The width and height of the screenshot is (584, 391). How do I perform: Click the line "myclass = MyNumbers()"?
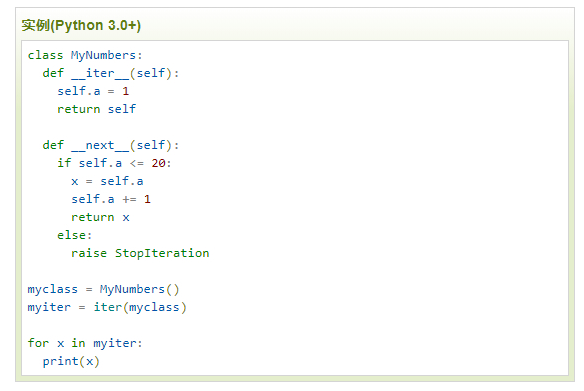point(104,289)
